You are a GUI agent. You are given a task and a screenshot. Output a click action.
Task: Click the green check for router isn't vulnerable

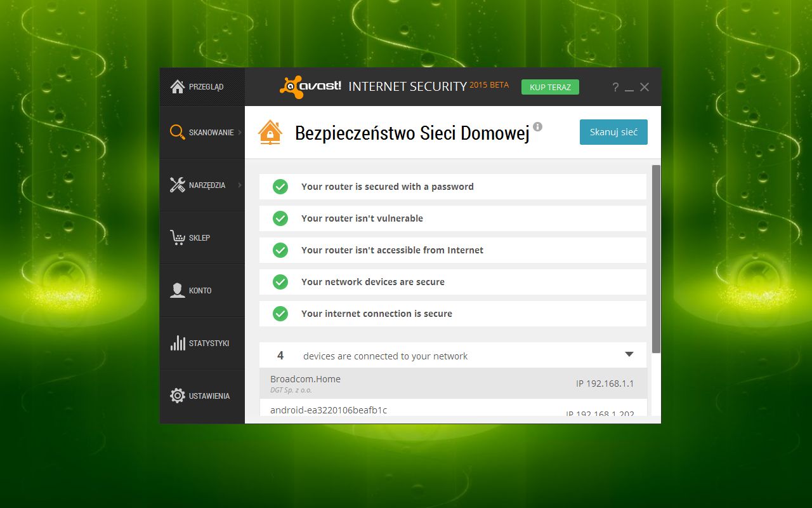280,218
